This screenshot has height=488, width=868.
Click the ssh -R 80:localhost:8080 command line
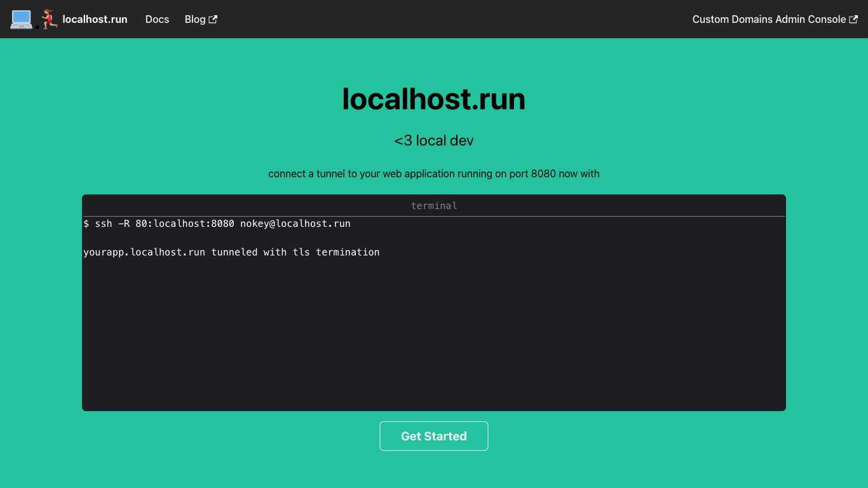click(x=217, y=224)
